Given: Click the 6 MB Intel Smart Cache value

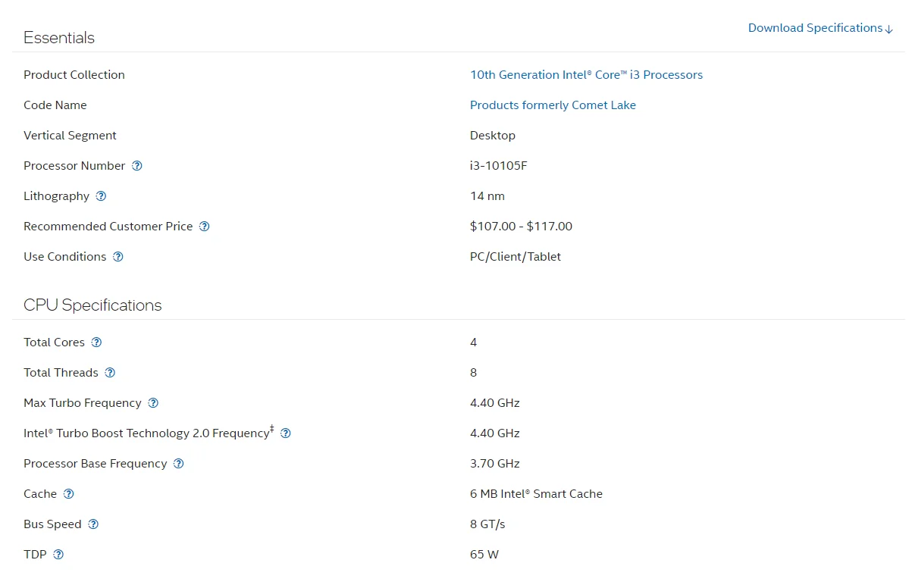Looking at the screenshot, I should click(x=536, y=494).
